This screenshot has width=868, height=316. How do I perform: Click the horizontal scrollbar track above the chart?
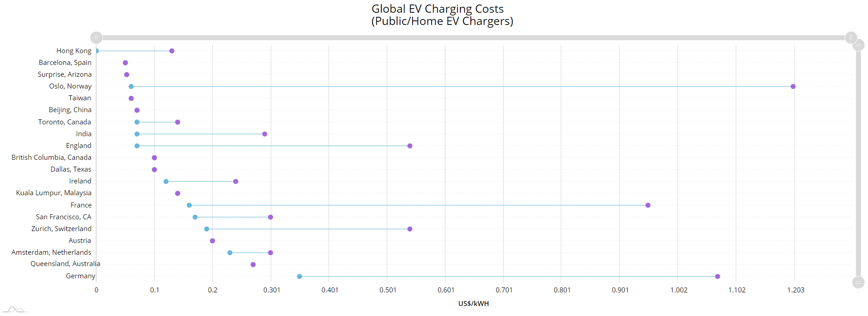[x=474, y=38]
